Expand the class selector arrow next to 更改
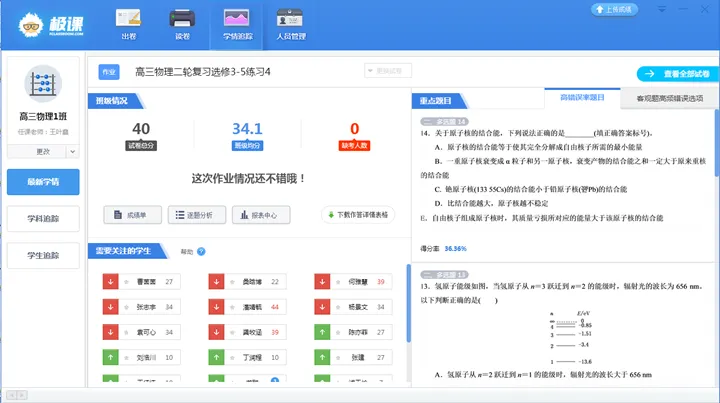The width and height of the screenshot is (720, 403). tap(73, 151)
